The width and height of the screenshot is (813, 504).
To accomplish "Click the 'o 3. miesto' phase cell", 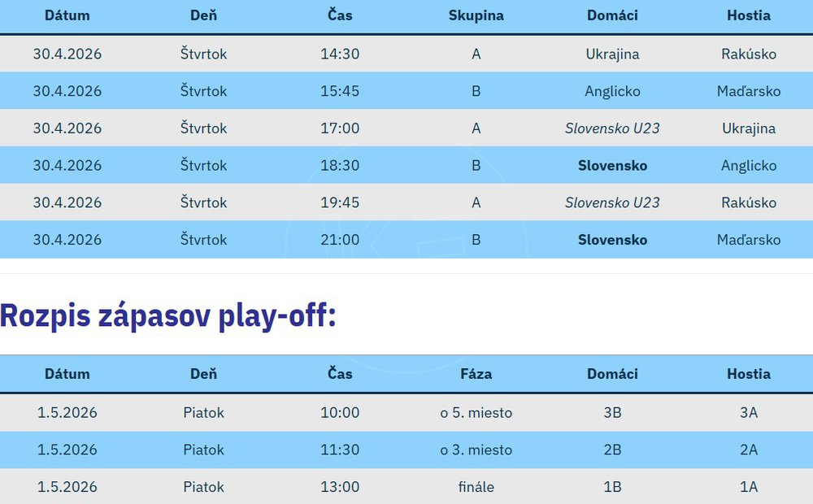I will [x=476, y=450].
